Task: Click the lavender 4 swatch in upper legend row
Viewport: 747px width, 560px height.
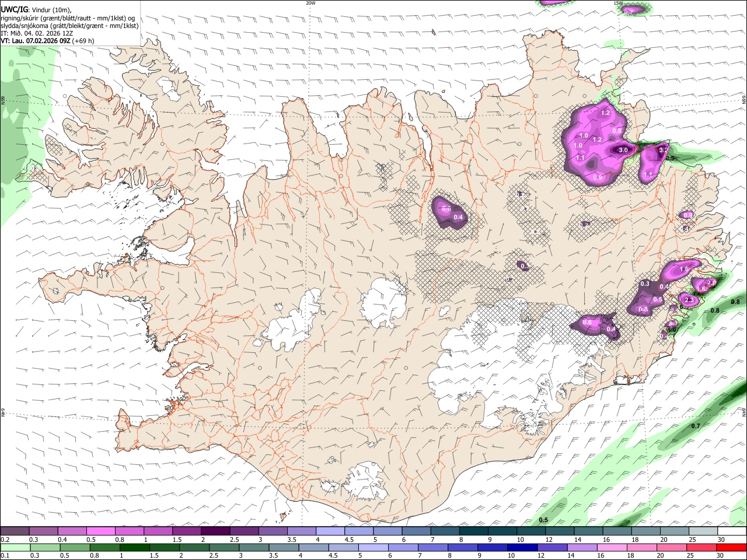Action: (x=330, y=531)
